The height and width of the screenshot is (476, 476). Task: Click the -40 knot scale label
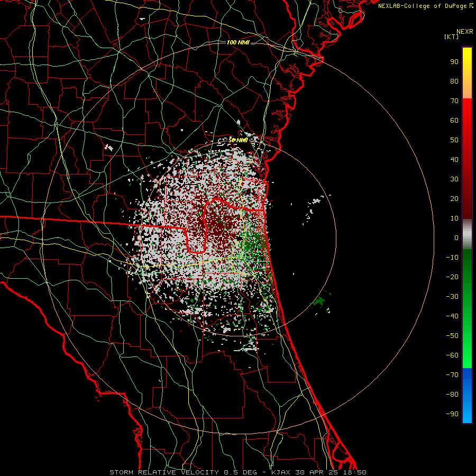point(452,316)
